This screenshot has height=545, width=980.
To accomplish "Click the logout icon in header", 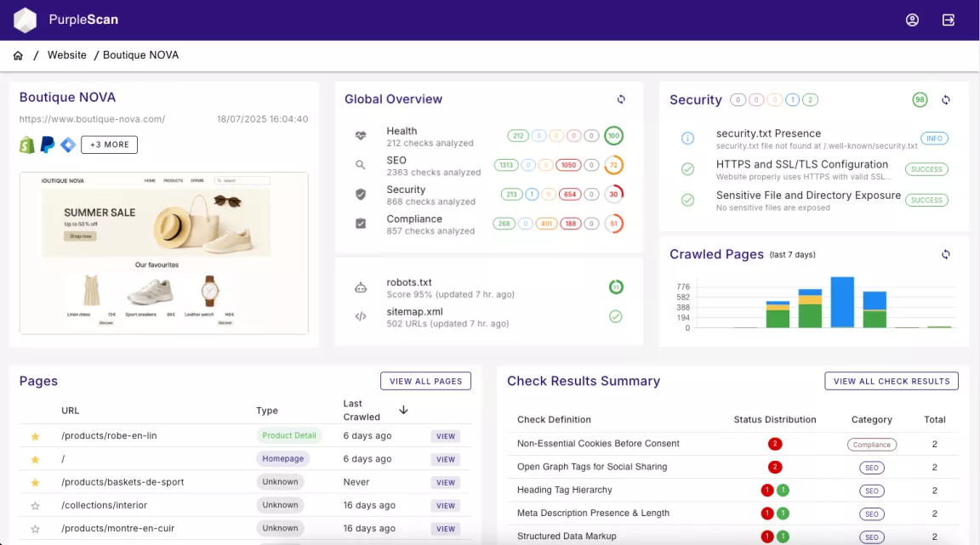I will click(x=949, y=20).
